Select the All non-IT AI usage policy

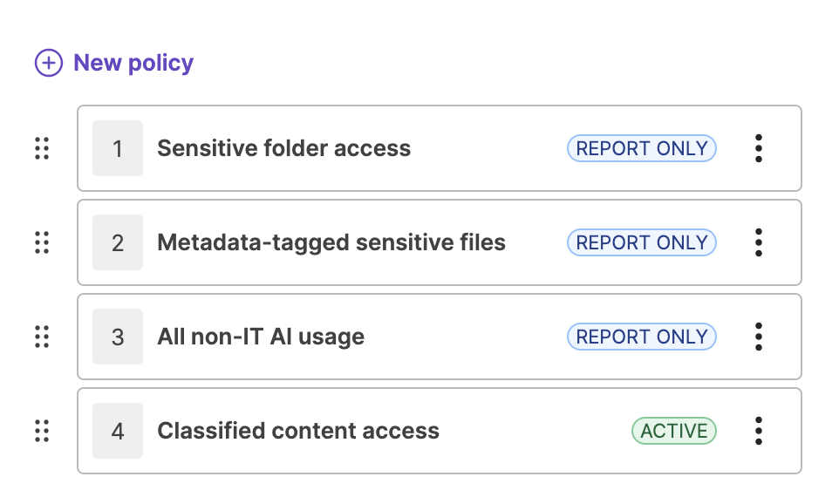[x=261, y=337]
